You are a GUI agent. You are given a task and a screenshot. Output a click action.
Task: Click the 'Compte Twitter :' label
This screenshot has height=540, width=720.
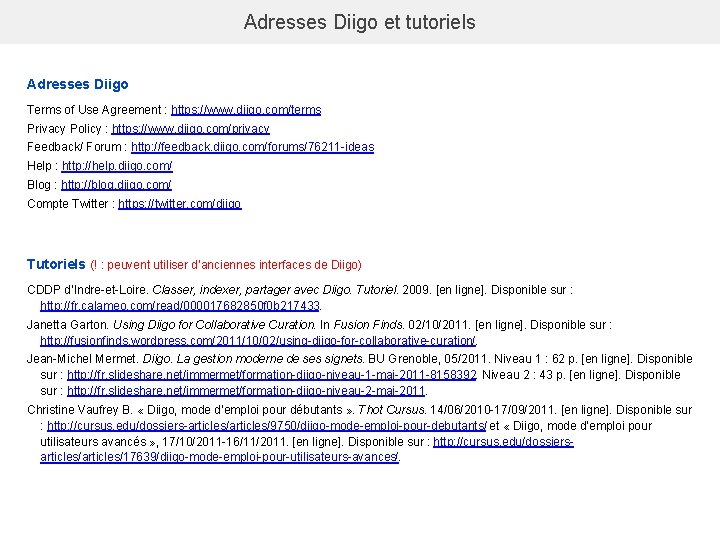pos(71,204)
